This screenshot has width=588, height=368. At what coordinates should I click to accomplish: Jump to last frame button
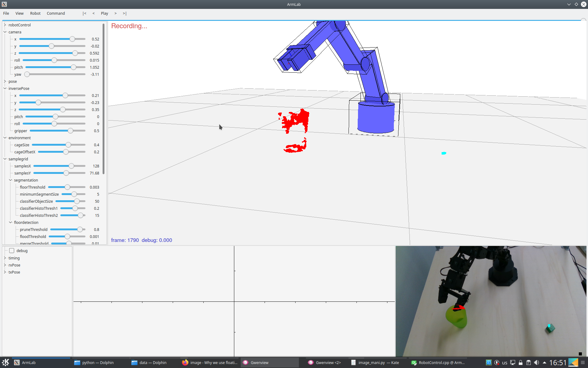[x=125, y=13]
